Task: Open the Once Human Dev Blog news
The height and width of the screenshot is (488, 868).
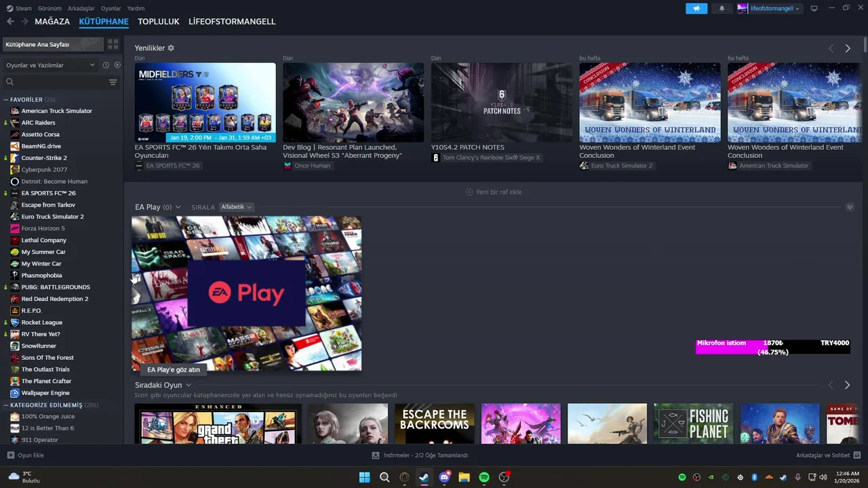Action: point(353,102)
